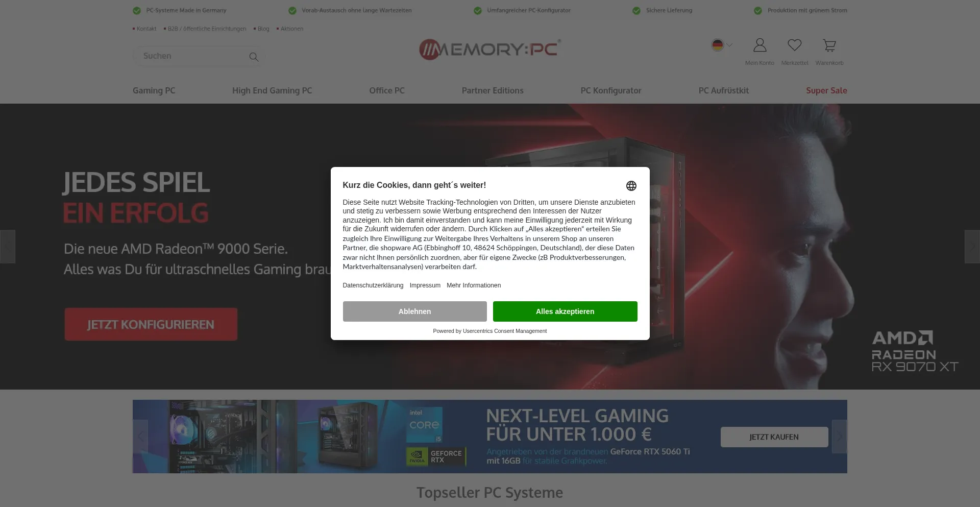Expand the language selector chevron
Image resolution: width=980 pixels, height=507 pixels.
coord(730,45)
